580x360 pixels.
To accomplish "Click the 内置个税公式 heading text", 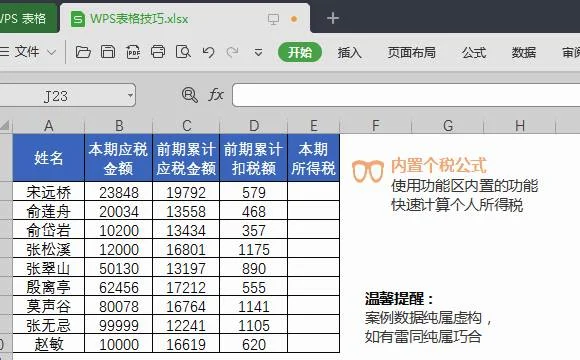I will (439, 165).
